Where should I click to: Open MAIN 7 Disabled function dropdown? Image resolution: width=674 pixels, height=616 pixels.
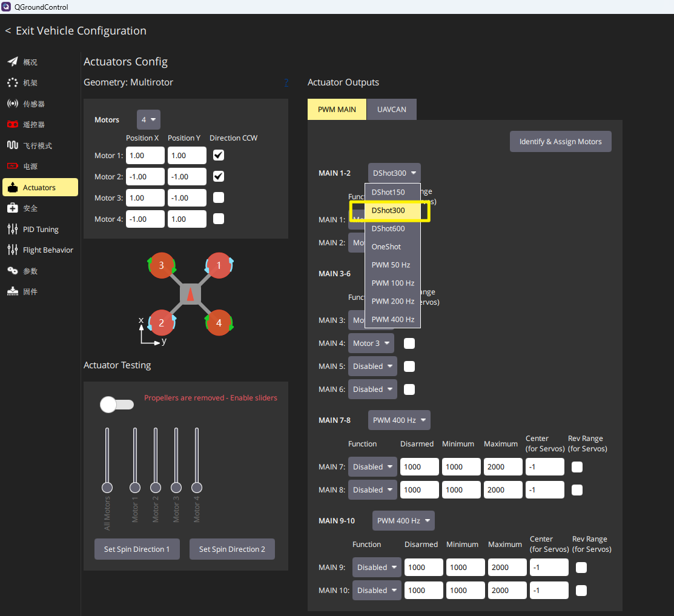372,467
